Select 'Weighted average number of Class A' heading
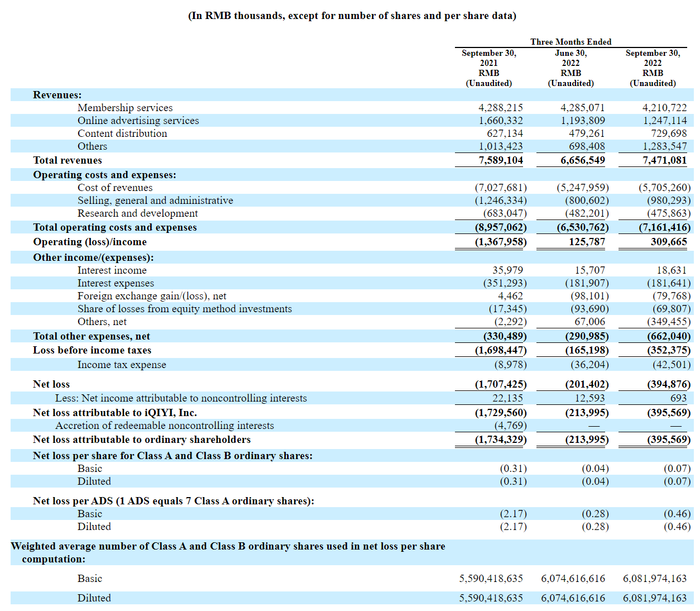The width and height of the screenshot is (700, 611). tap(228, 552)
